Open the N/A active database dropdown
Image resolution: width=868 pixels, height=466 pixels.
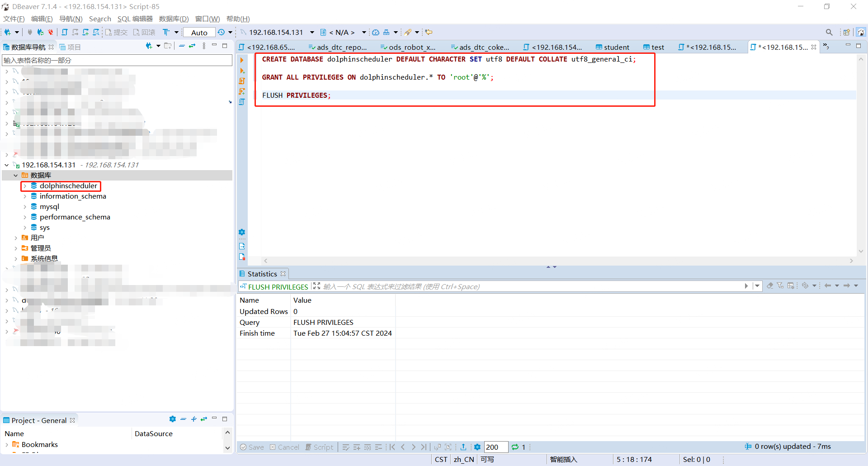(363, 32)
